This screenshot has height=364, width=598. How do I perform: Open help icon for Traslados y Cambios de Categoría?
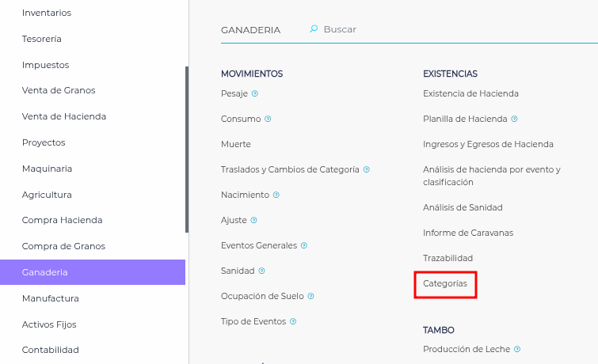point(367,169)
